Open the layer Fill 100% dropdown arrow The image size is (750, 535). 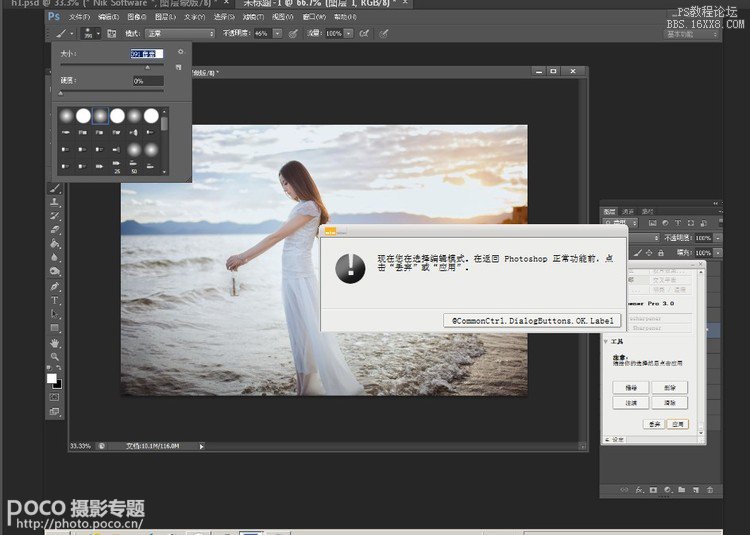click(x=717, y=252)
